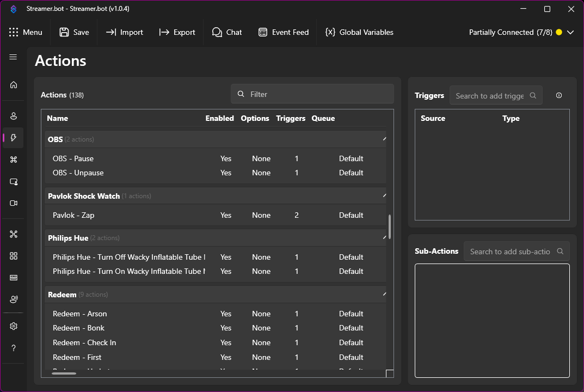The height and width of the screenshot is (392, 584).
Task: Click the vertical scrollbar of actions list
Action: 390,226
